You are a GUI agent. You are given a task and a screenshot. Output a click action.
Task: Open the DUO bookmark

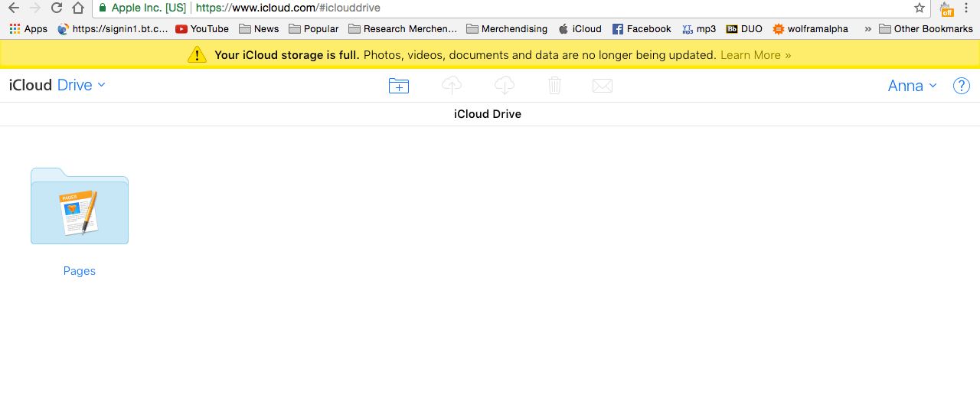pyautogui.click(x=744, y=29)
